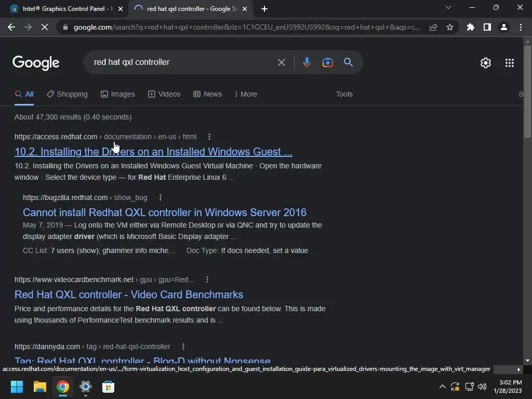
Task: Click About 47,300 results text
Action: (x=73, y=117)
